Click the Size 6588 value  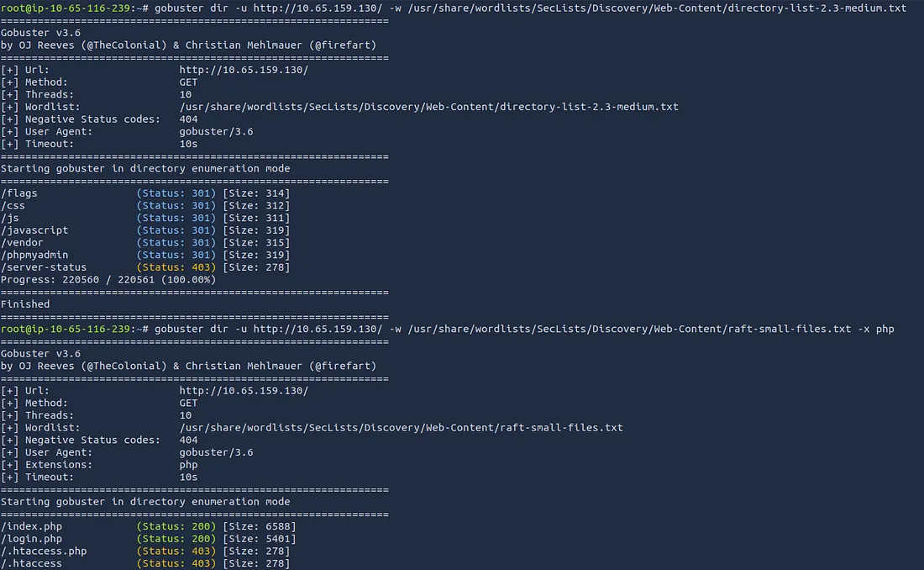259,526
